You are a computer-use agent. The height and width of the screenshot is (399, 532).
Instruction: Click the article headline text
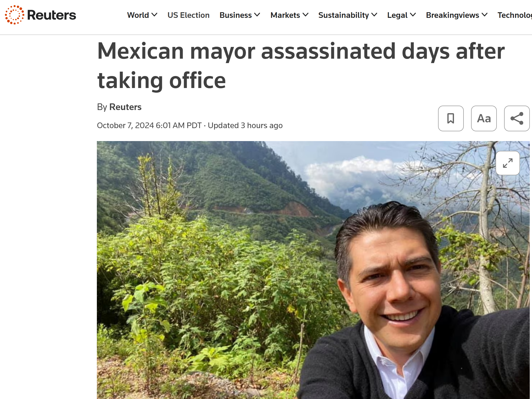pyautogui.click(x=301, y=66)
